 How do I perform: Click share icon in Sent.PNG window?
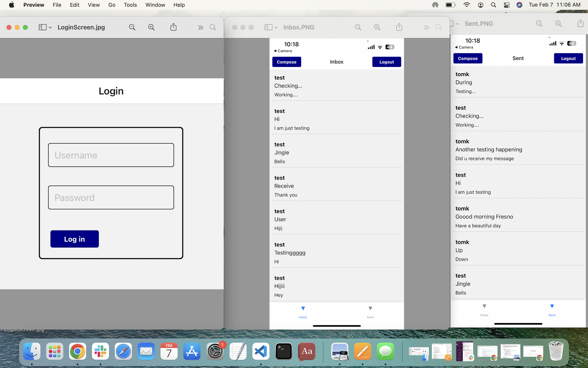(580, 23)
